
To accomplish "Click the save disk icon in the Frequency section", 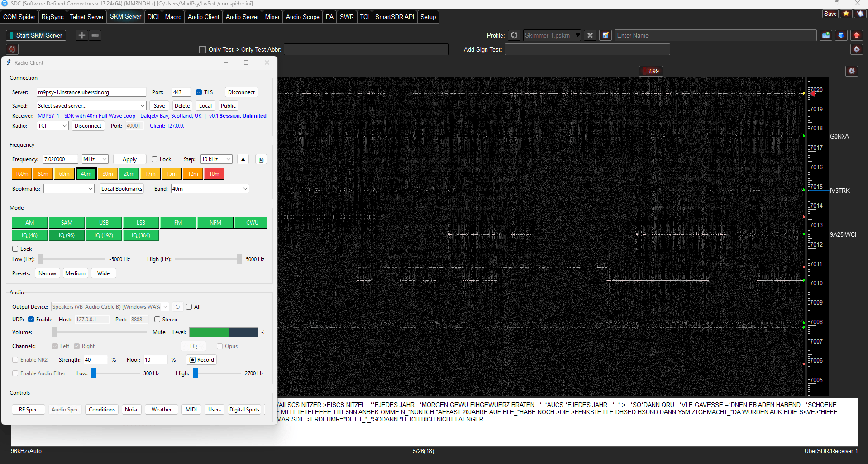I will [x=261, y=159].
